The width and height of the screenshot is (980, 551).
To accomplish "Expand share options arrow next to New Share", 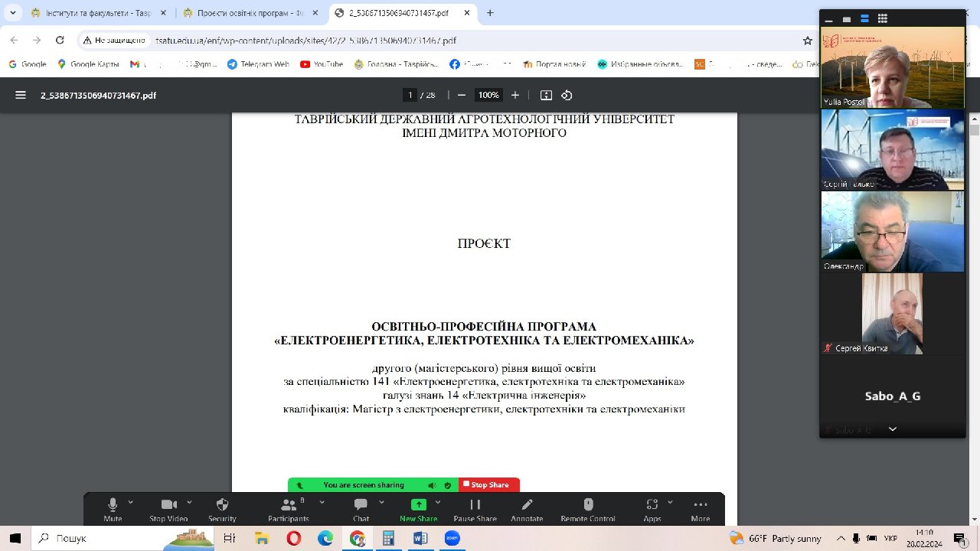I will [x=438, y=502].
